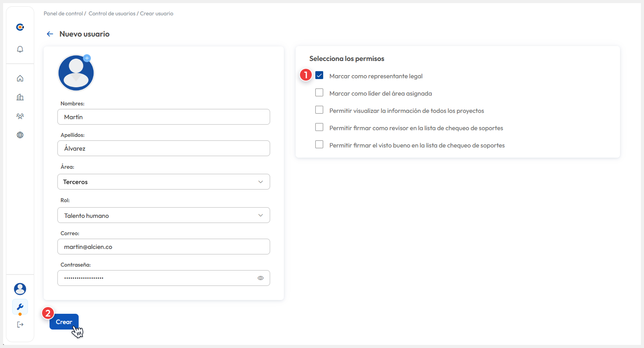Go to Control de usuarios breadcrumb
644x348 pixels.
[112, 14]
